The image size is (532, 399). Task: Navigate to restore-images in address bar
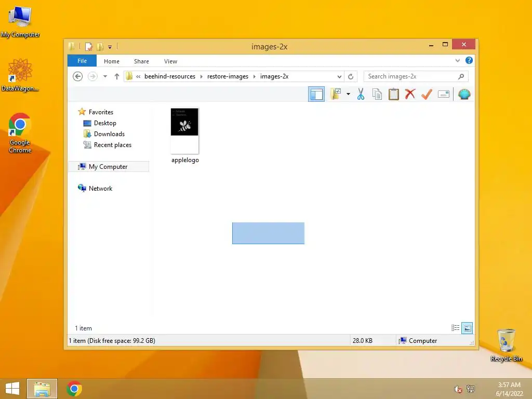tap(228, 76)
